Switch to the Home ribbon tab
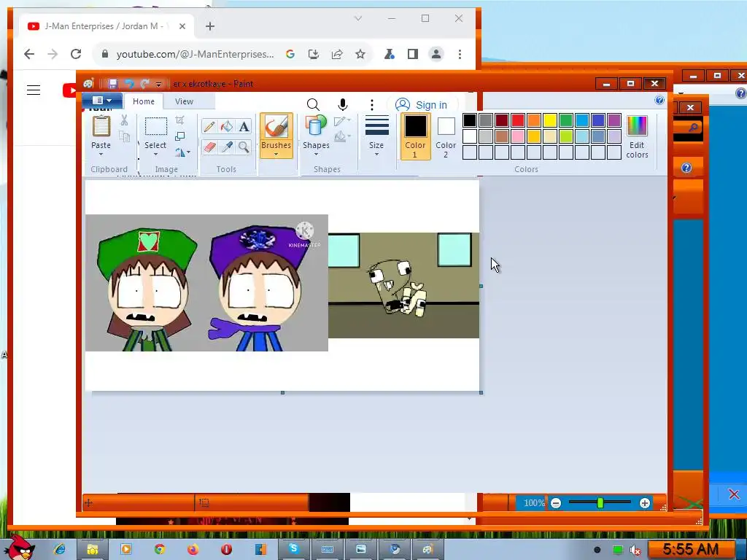 tap(144, 101)
